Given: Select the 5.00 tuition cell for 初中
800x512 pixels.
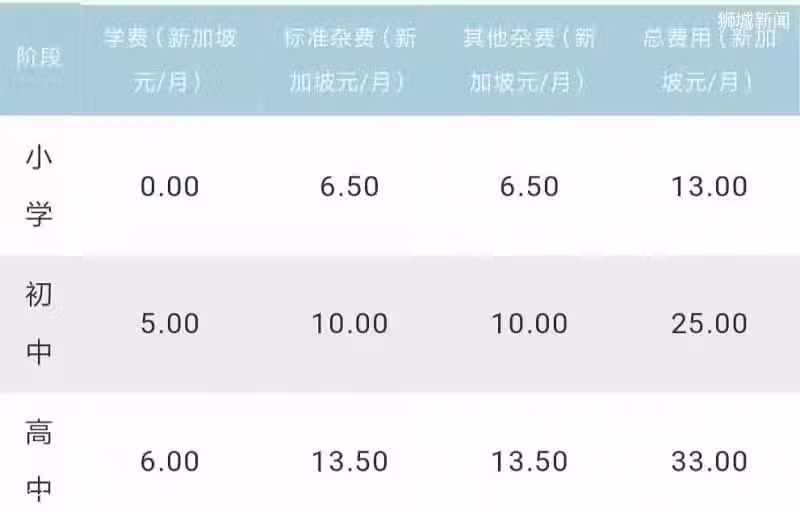Looking at the screenshot, I should pos(170,323).
